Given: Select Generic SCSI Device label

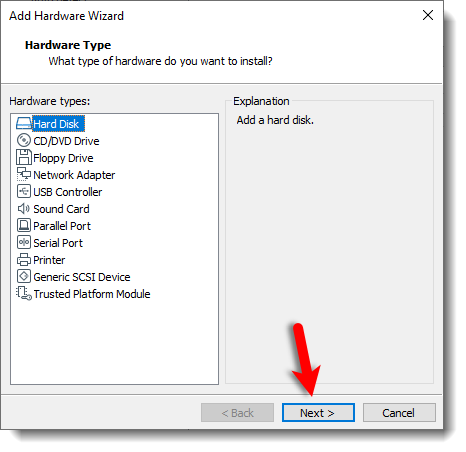Looking at the screenshot, I should pos(82,277).
